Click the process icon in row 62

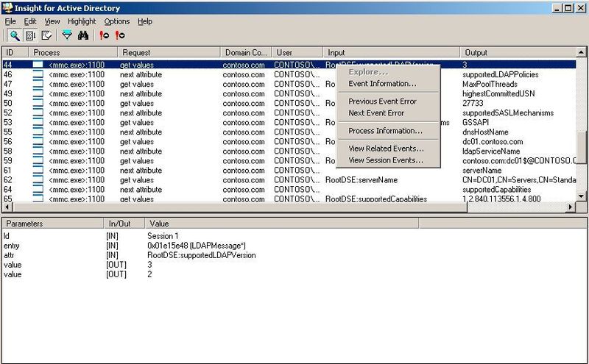[x=38, y=179]
